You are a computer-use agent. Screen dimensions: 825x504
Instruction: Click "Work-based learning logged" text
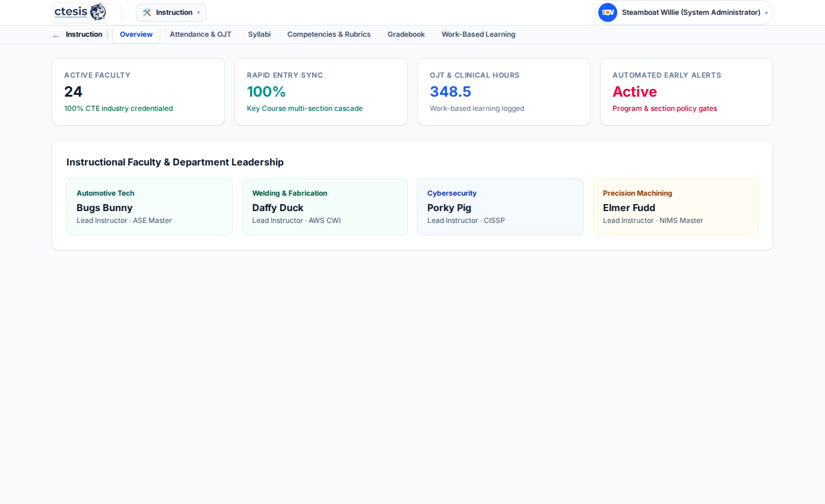[x=477, y=109]
